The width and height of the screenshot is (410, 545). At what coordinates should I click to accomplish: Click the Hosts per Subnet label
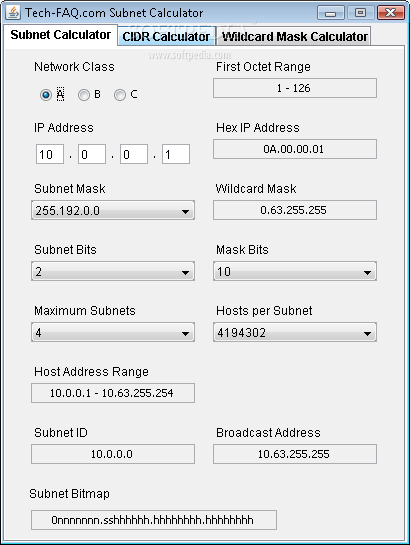[x=264, y=311]
